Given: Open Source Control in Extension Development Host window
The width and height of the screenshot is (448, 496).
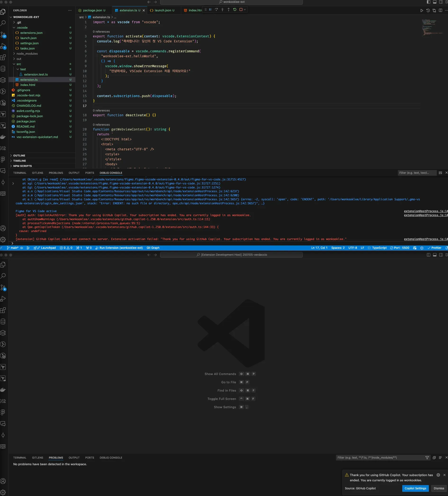Looking at the screenshot, I should pos(3,287).
